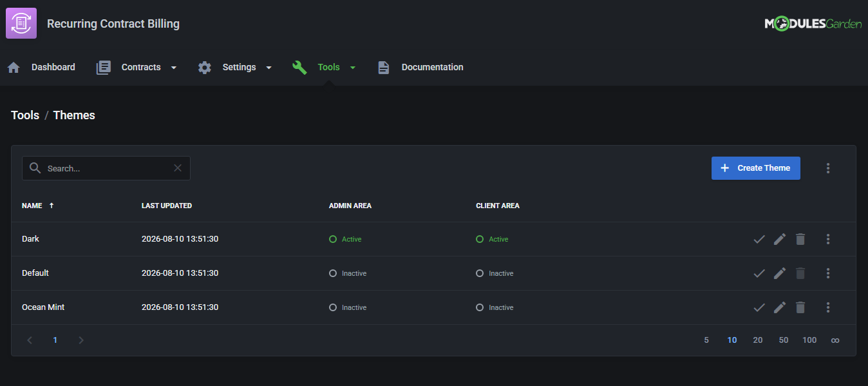Viewport: 868px width, 386px height.
Task: Show 5 entries per page
Action: tap(706, 340)
